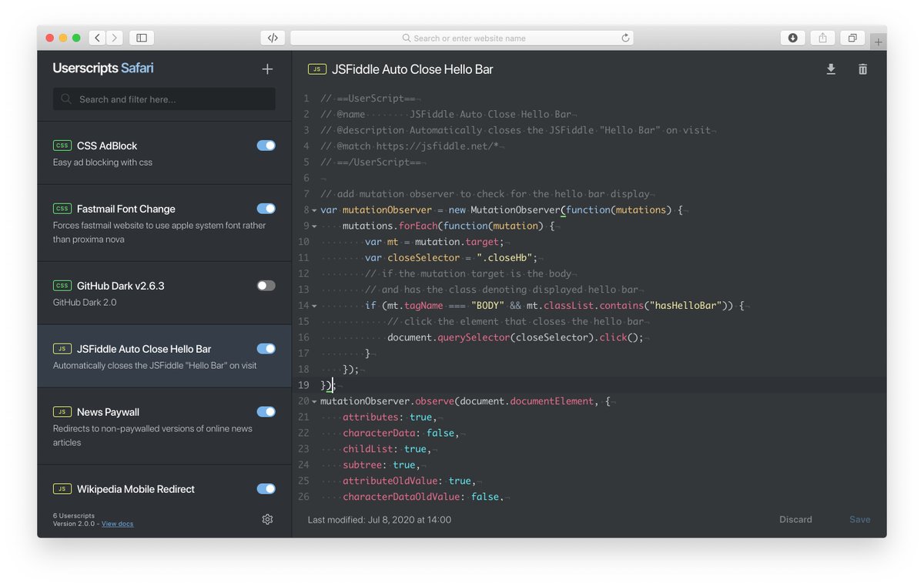The width and height of the screenshot is (924, 587).
Task: Show Safari tab overview
Action: (852, 38)
